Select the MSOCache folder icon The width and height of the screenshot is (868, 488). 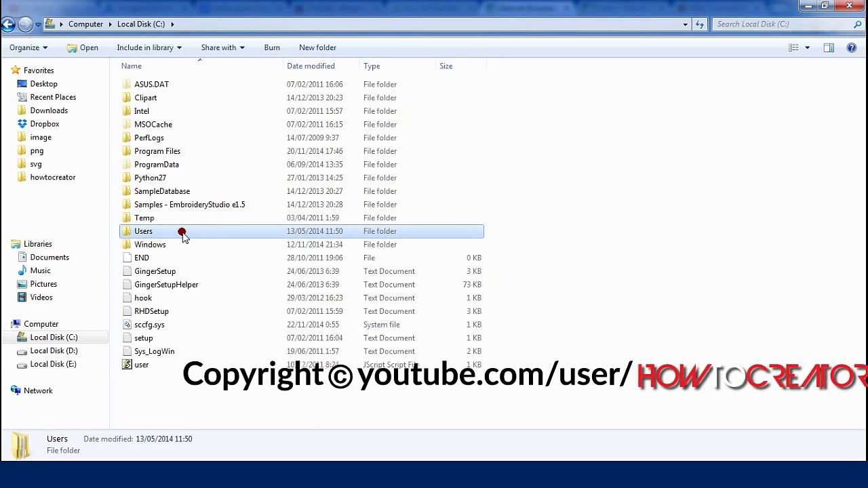(x=127, y=124)
